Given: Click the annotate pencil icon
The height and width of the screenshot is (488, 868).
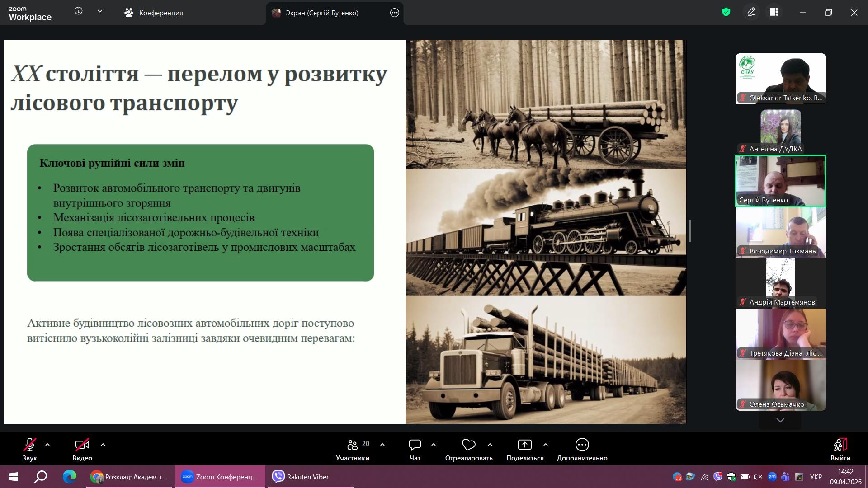Looking at the screenshot, I should click(x=751, y=12).
